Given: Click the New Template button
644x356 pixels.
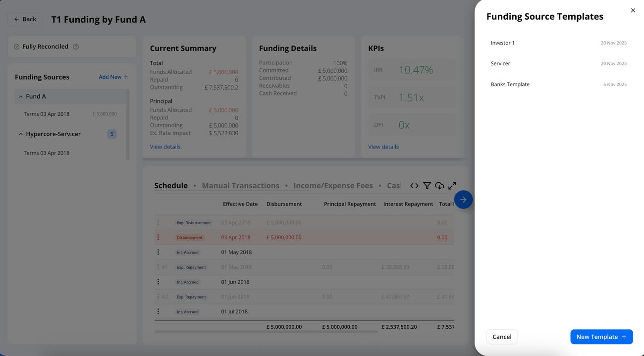Looking at the screenshot, I should tap(601, 337).
